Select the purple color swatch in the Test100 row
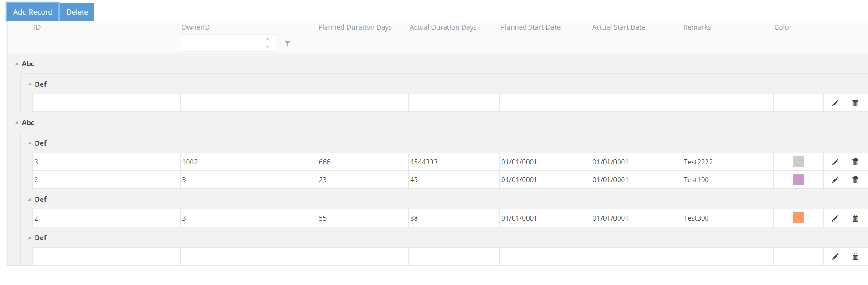The width and height of the screenshot is (868, 285). pos(798,179)
